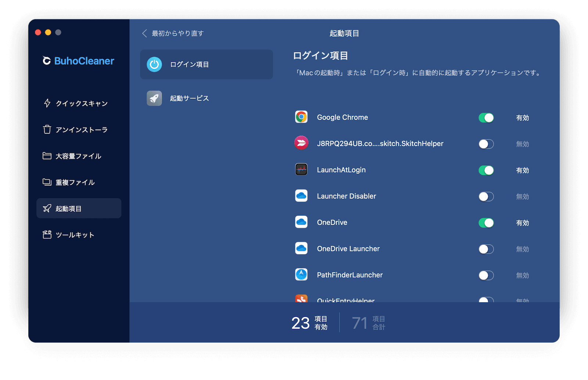The width and height of the screenshot is (588, 380).
Task: Select the ログイン項目 tab
Action: click(207, 65)
